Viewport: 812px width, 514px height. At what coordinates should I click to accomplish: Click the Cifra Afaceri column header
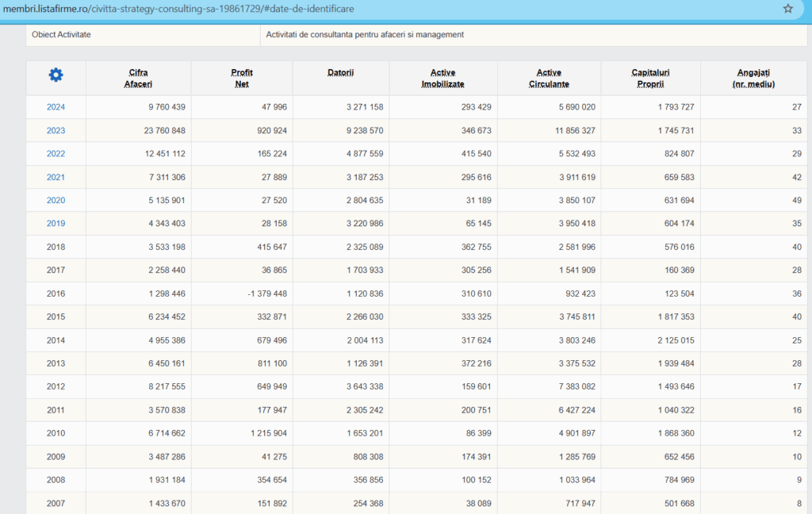tap(138, 79)
